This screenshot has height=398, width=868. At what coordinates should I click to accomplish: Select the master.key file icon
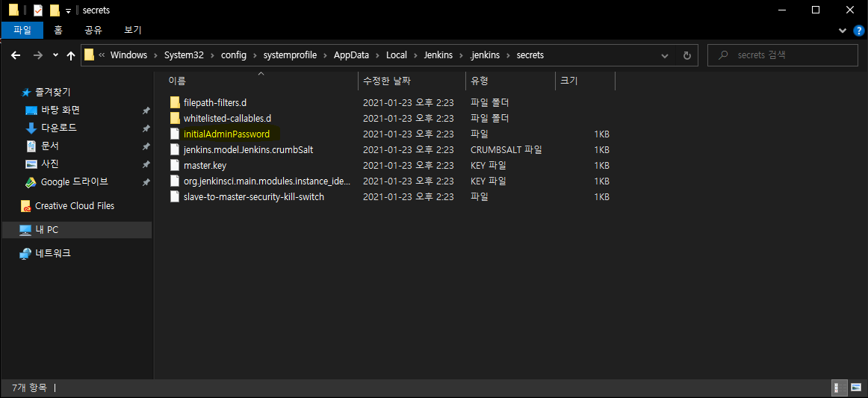click(x=175, y=165)
